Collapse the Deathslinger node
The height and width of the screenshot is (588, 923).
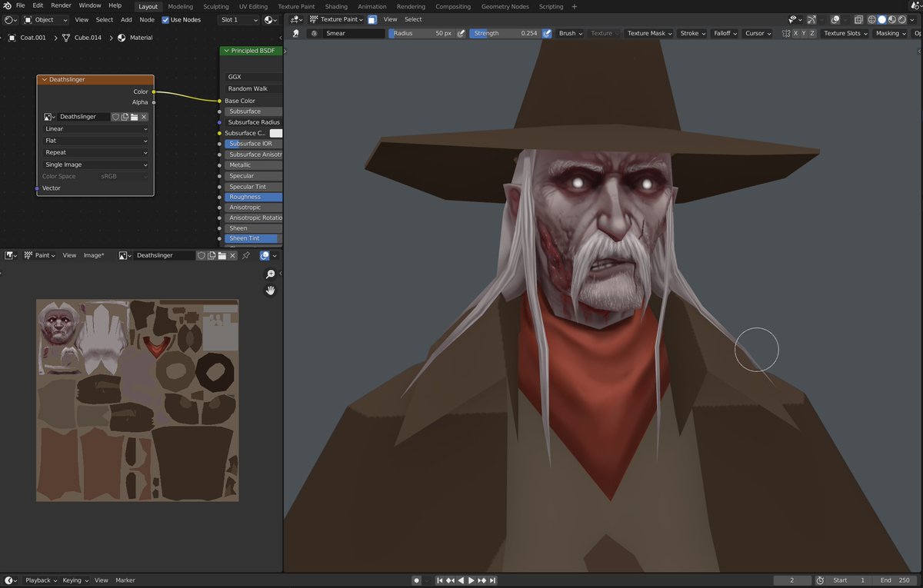click(45, 79)
